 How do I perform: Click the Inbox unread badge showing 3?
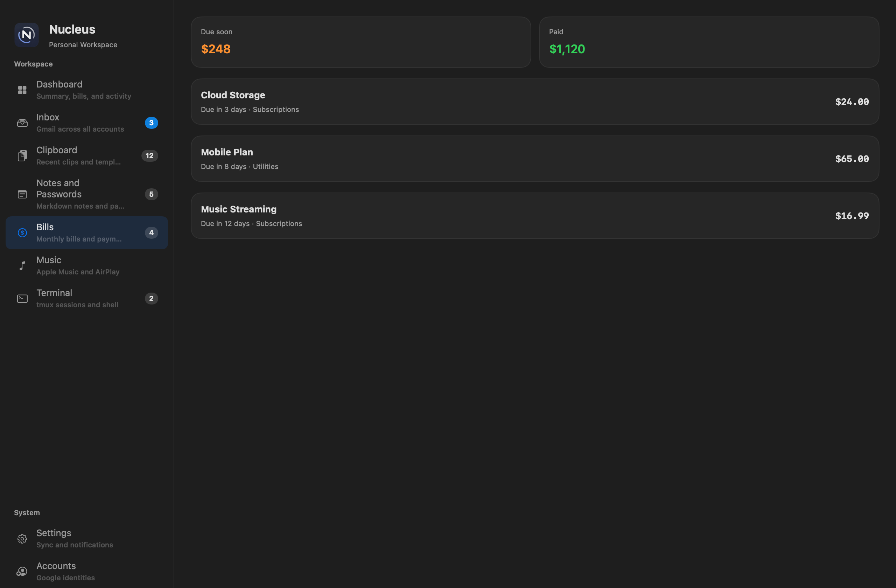[x=151, y=123]
